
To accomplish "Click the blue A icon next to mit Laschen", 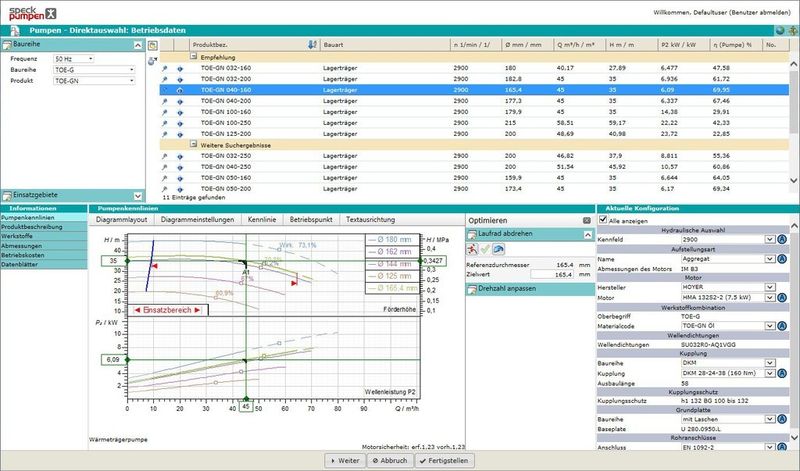I will click(x=782, y=419).
